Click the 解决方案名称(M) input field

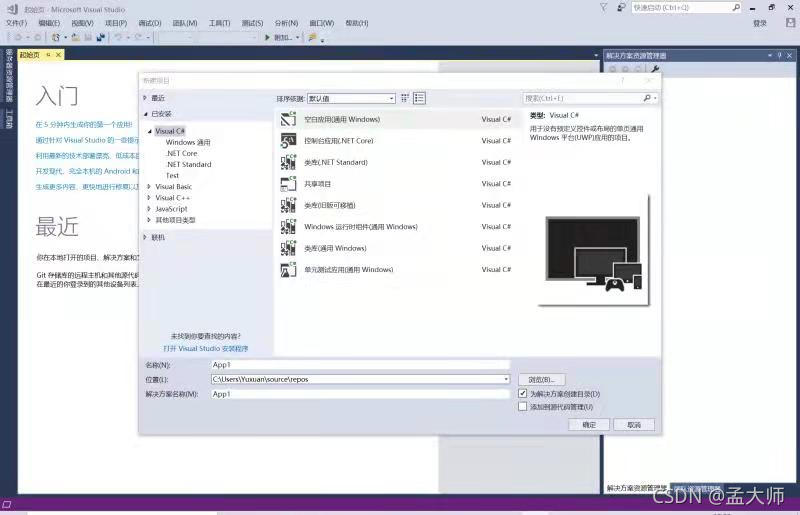click(x=360, y=394)
